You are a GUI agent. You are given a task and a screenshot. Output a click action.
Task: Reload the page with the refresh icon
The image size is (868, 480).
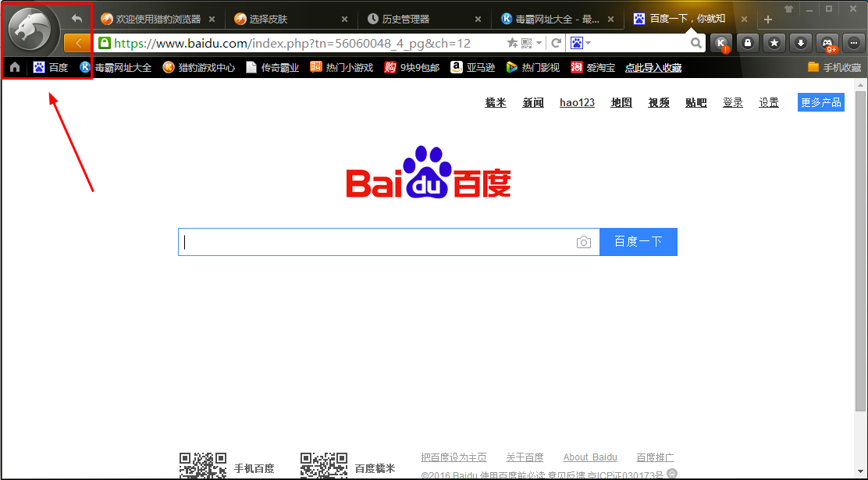point(557,43)
